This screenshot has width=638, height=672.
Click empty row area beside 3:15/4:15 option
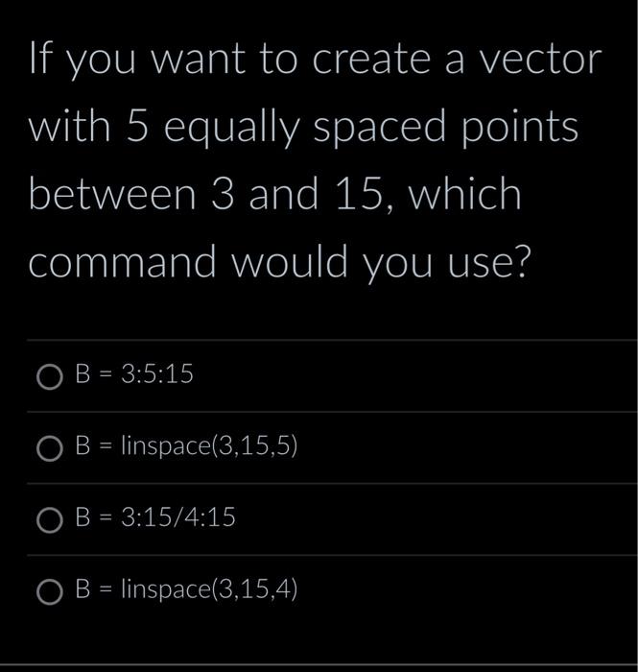pyautogui.click(x=437, y=519)
